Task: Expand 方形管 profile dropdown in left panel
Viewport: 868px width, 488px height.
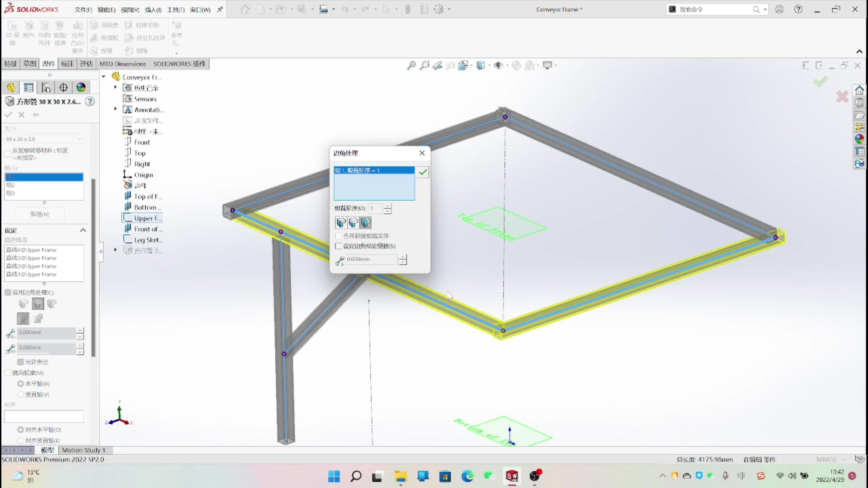Action: pyautogui.click(x=78, y=138)
